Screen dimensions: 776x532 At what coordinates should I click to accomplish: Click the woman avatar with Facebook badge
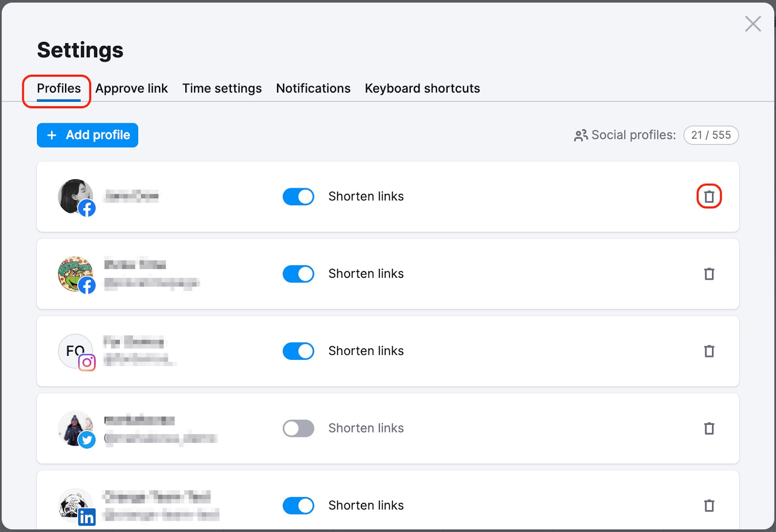(x=76, y=197)
